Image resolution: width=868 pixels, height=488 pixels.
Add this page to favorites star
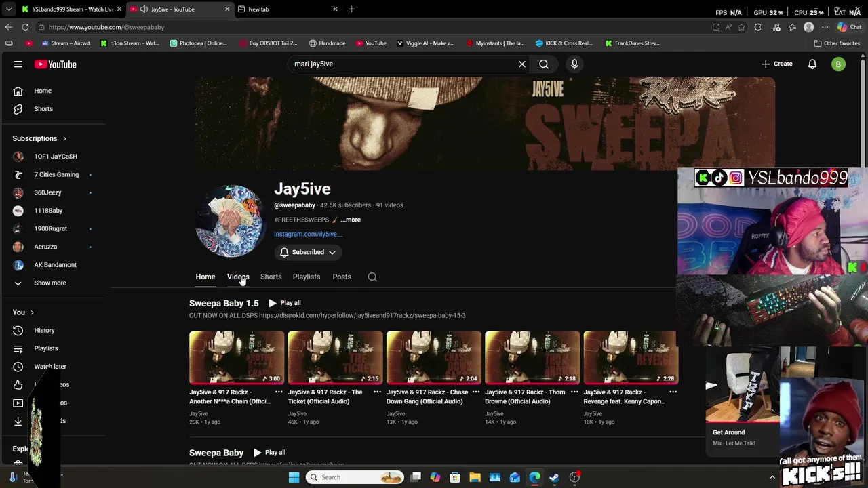pos(741,27)
